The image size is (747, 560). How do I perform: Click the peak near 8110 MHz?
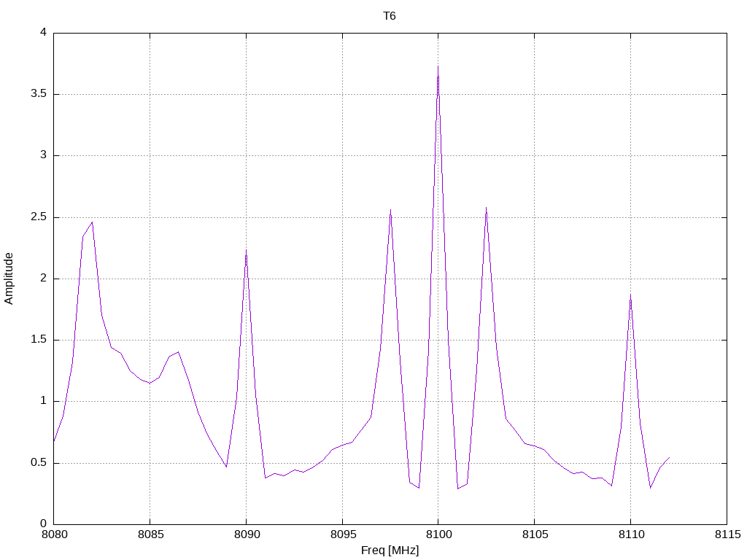coord(630,296)
